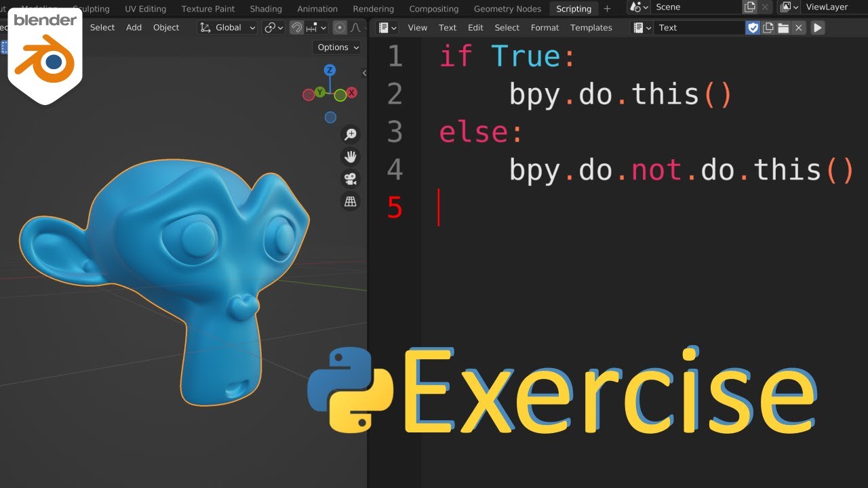Click the delete scene X icon
Image resolution: width=868 pixels, height=488 pixels.
765,7
